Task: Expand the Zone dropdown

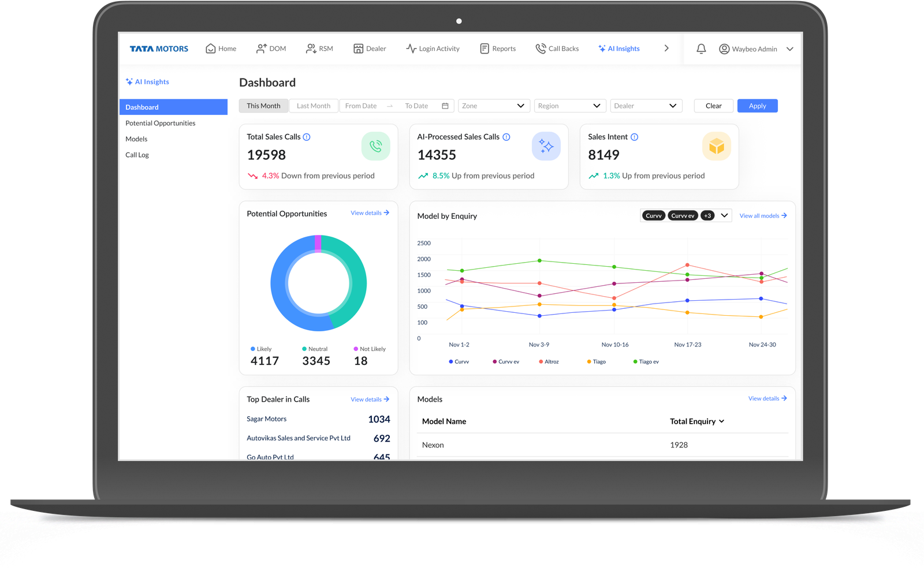Action: click(x=493, y=106)
